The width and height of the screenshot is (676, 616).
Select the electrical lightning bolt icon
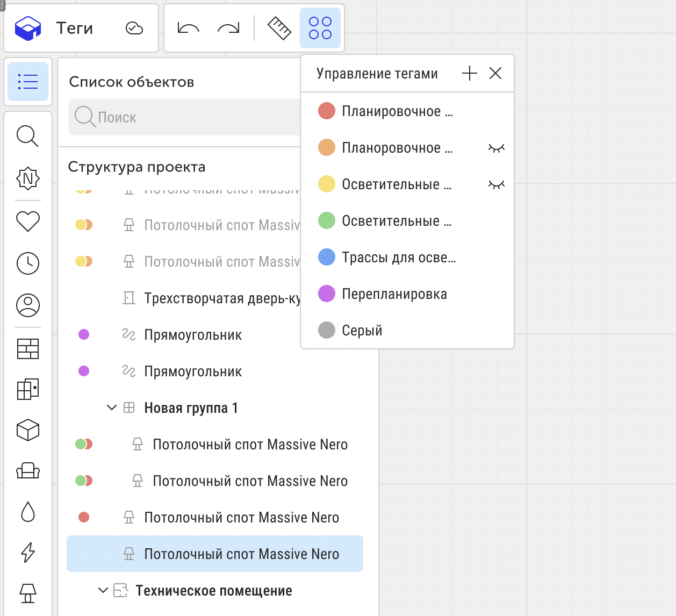(x=28, y=552)
